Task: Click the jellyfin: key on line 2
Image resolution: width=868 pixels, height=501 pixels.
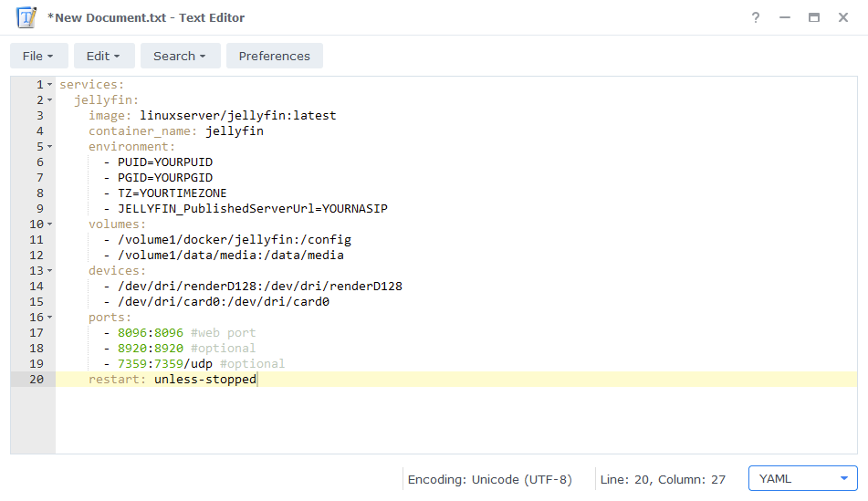Action: (x=106, y=100)
